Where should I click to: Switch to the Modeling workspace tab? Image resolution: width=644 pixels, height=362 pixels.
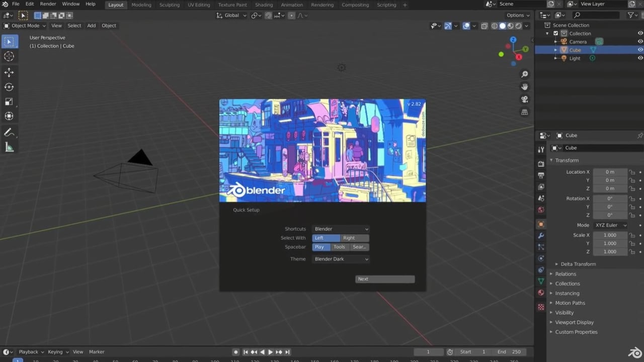pos(141,5)
